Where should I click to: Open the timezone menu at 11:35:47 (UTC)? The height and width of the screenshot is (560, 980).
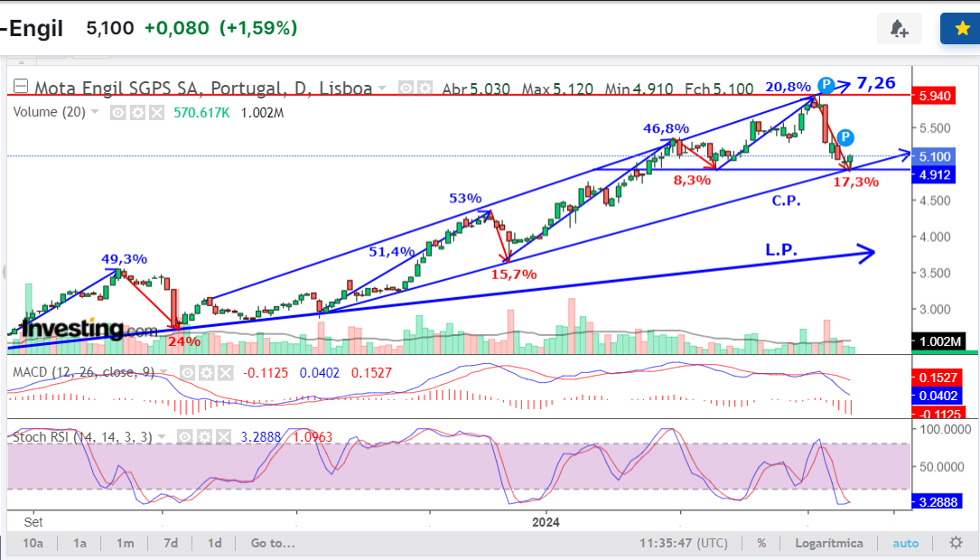tap(684, 543)
